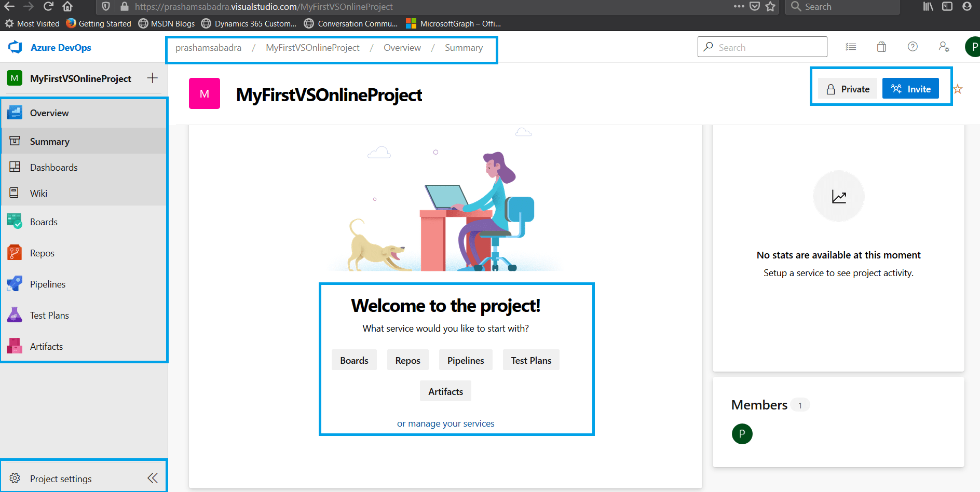Screen dimensions: 980x492
Task: Open the Conversation Commu bookmark
Action: [x=351, y=23]
